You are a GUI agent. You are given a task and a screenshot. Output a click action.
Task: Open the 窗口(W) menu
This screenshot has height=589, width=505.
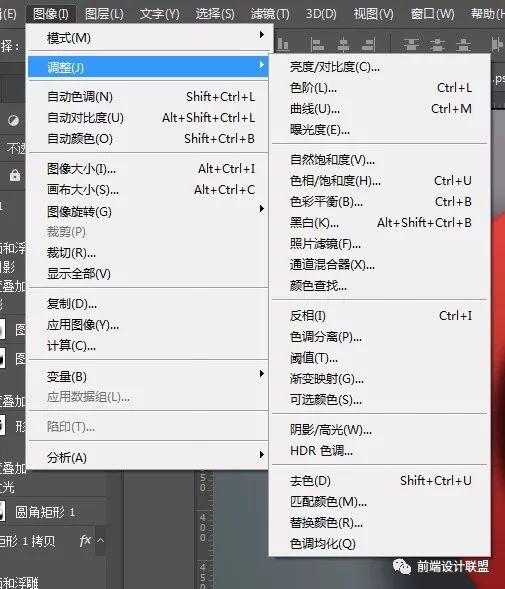(432, 14)
